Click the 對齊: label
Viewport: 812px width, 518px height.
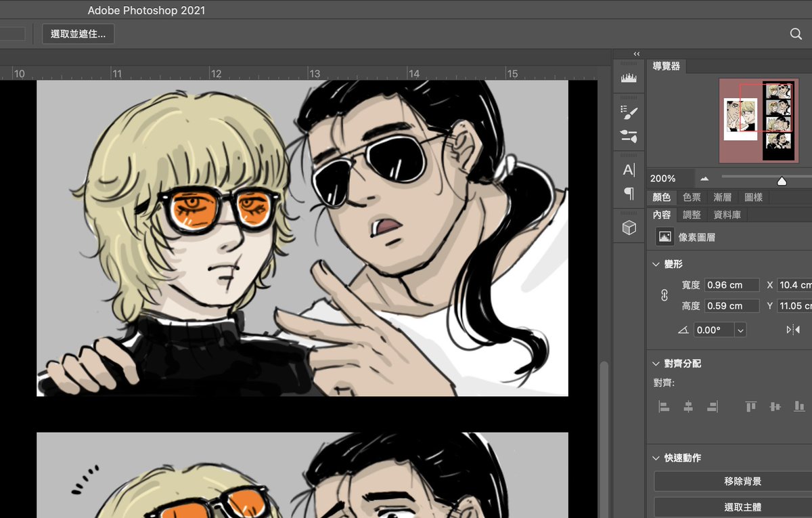[664, 384]
